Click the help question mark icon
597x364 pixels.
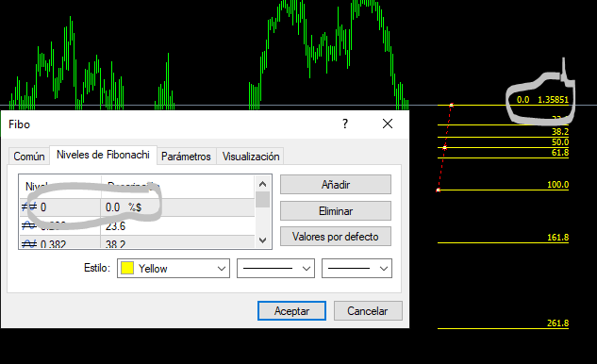(x=345, y=124)
